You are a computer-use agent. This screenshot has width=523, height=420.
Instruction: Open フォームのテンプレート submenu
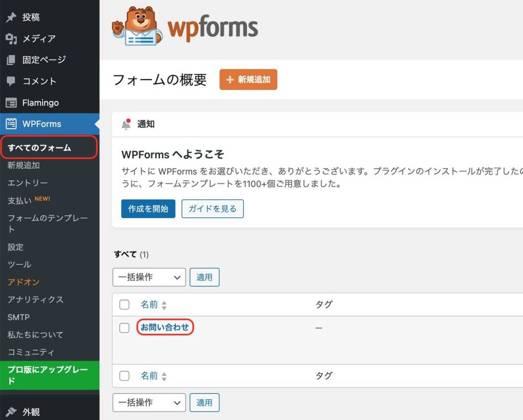click(47, 223)
